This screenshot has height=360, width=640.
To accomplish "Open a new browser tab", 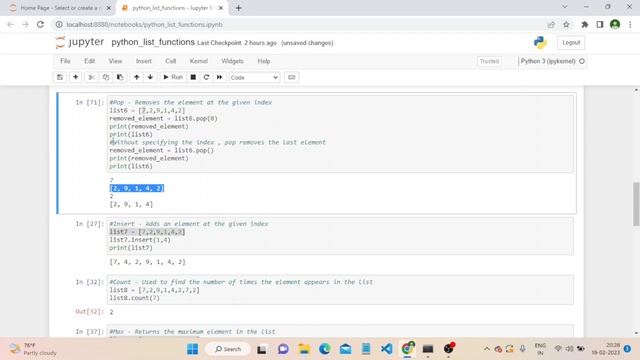I will pyautogui.click(x=239, y=8).
